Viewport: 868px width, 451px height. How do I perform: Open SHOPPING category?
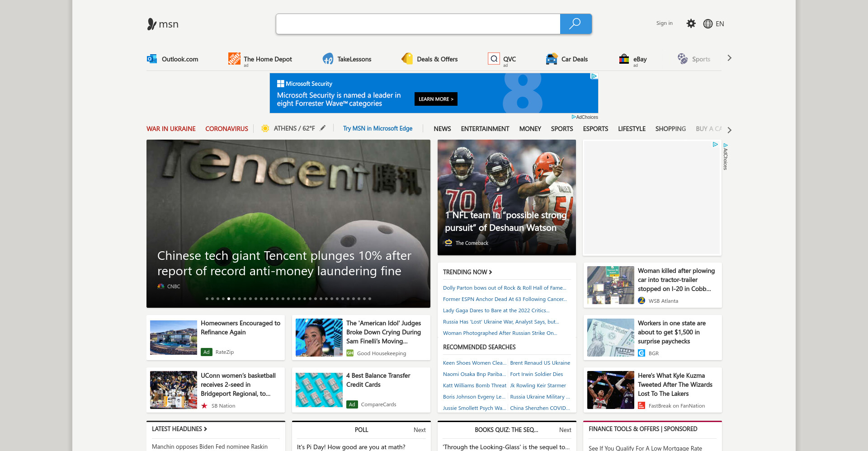(x=670, y=129)
